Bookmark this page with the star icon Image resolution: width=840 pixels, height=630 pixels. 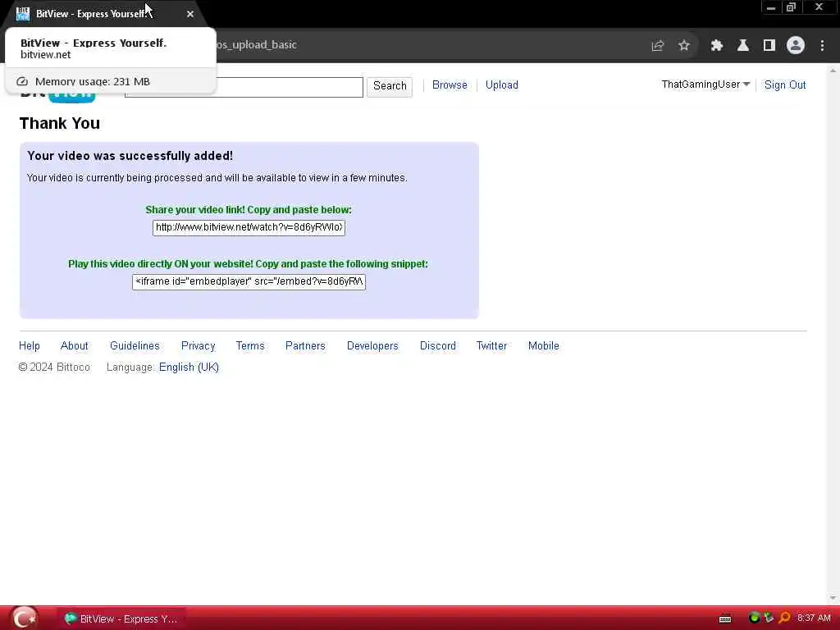pos(683,46)
